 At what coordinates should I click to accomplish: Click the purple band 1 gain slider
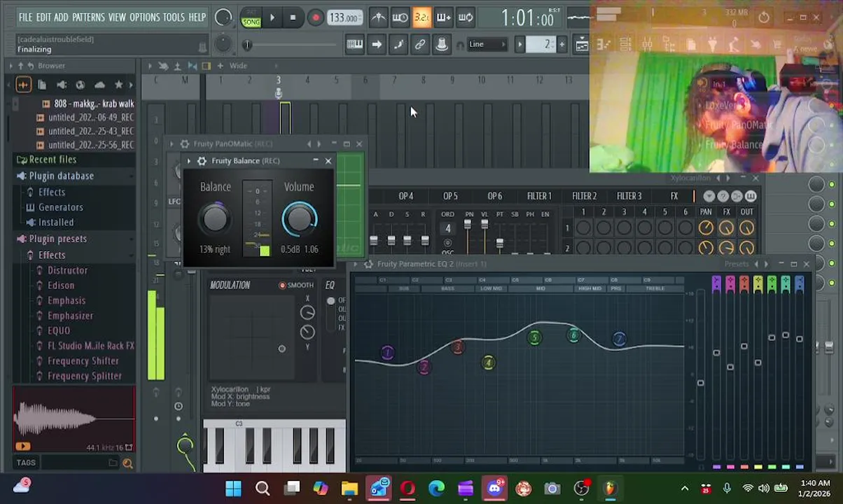pyautogui.click(x=716, y=353)
